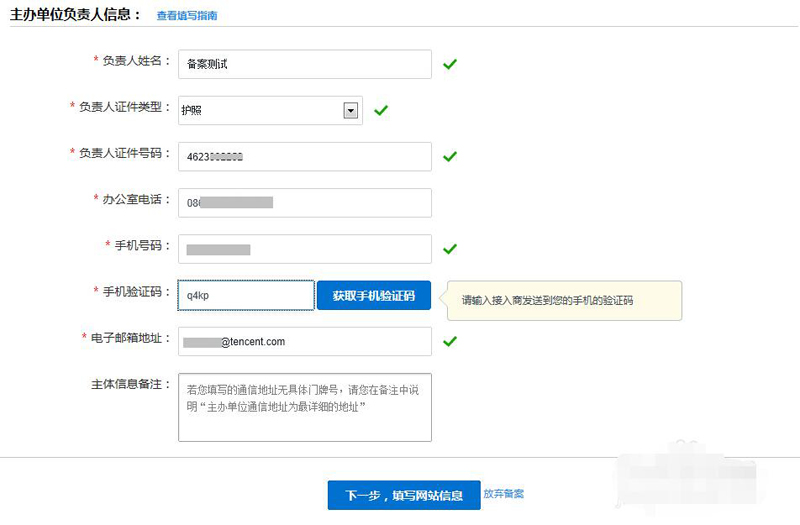800x525 pixels.
Task: Click green checkmark beside 手机号码 field
Action: 450,249
